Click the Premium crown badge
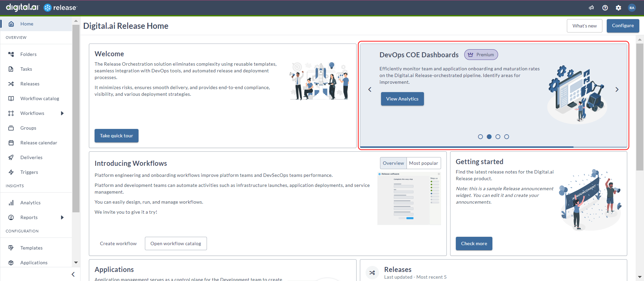644x281 pixels. (x=481, y=55)
